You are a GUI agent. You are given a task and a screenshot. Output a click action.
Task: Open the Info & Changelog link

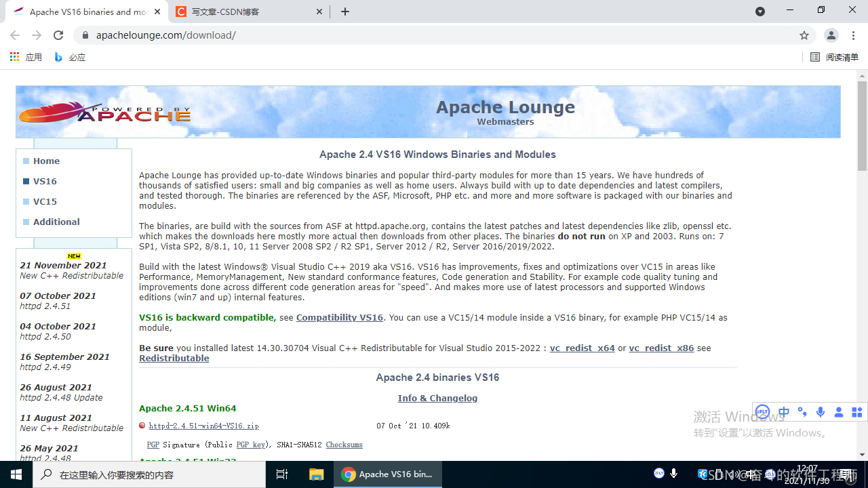click(x=437, y=398)
